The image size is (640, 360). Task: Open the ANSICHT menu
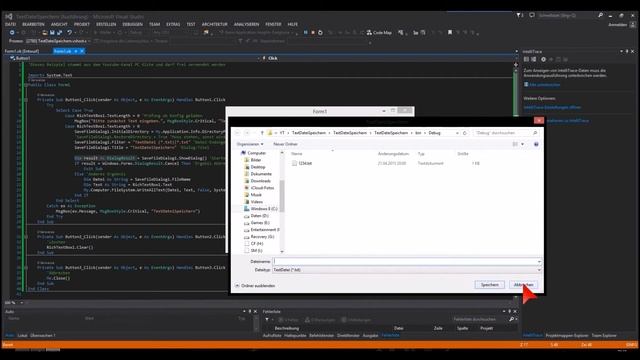59,24
